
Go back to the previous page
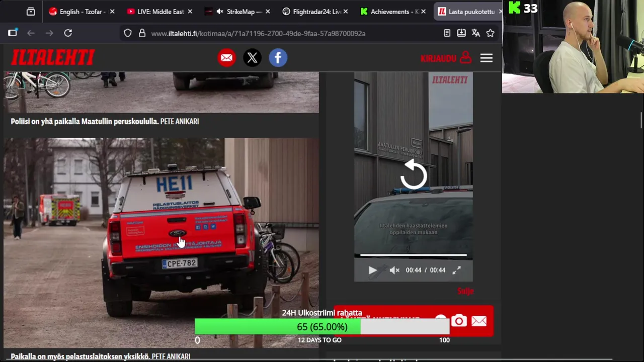[31, 33]
